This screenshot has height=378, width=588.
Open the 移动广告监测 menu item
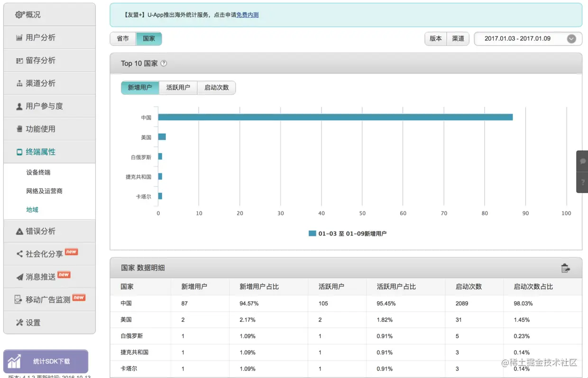pyautogui.click(x=49, y=299)
